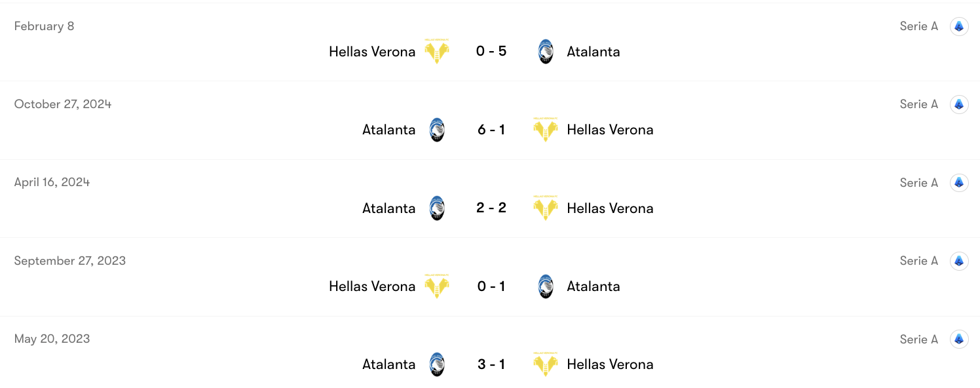Click the Serie A badge on the October 27 row

pos(959,104)
